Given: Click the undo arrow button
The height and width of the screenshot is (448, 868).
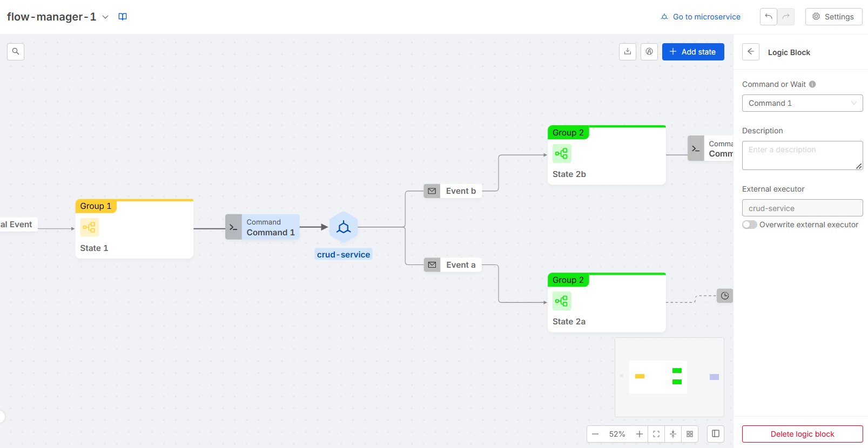Looking at the screenshot, I should pyautogui.click(x=768, y=17).
